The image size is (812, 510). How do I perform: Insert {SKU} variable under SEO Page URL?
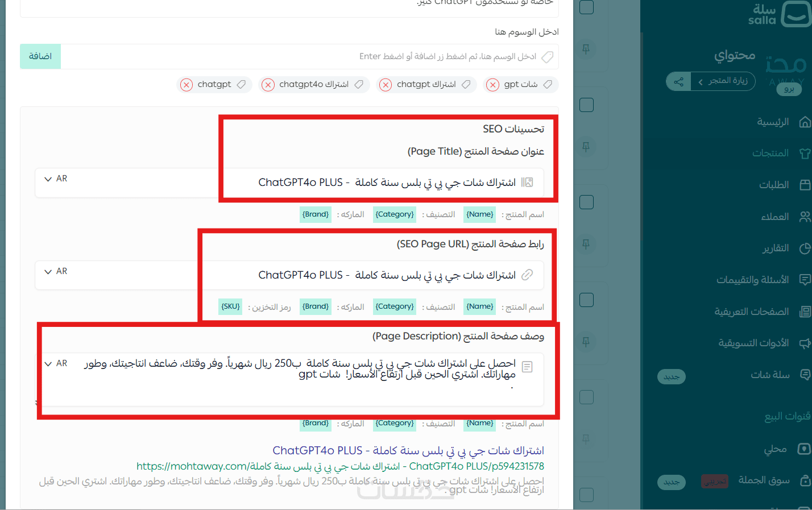click(230, 306)
